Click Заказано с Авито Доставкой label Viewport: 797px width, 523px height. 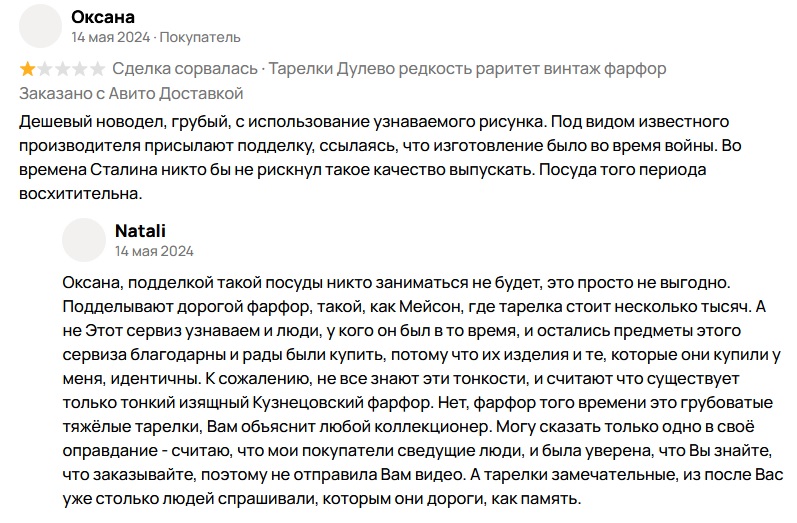(131, 94)
